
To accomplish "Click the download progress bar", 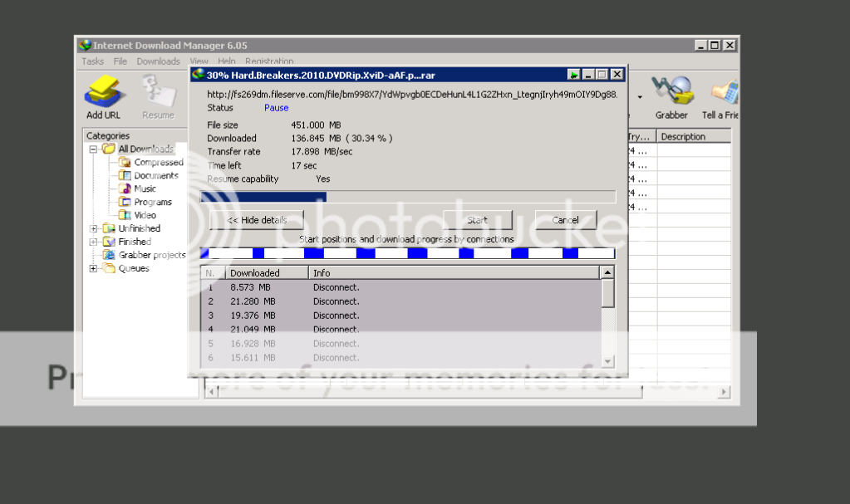I will click(407, 197).
